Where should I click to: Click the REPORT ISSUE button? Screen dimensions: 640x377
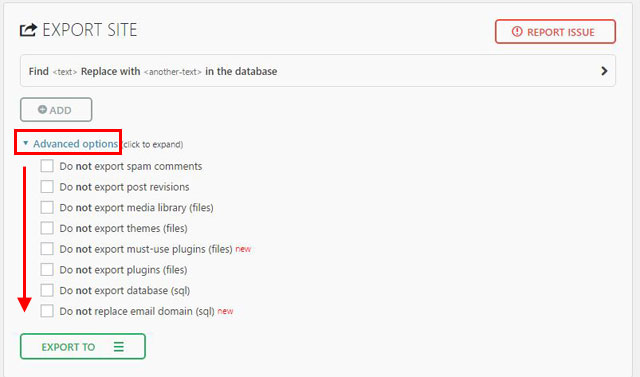point(555,31)
